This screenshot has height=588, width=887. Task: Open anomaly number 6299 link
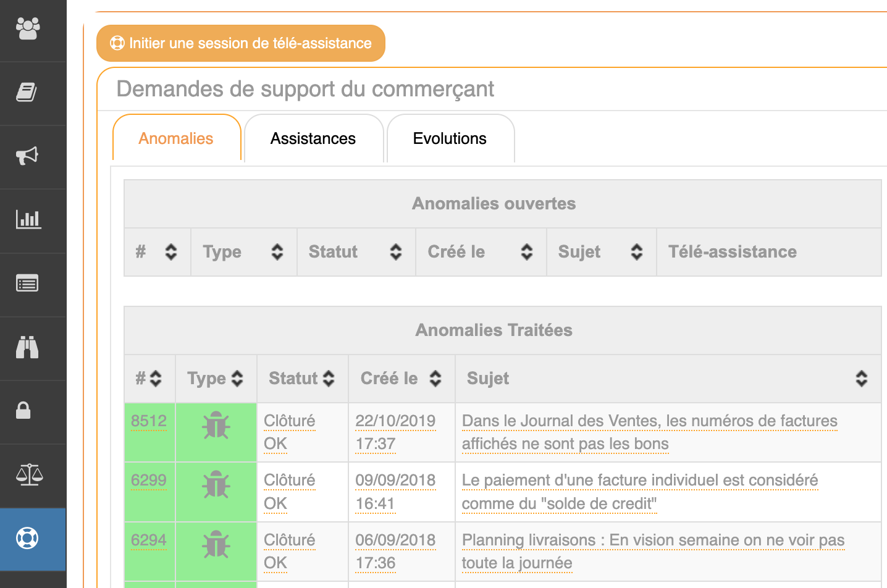tap(149, 481)
